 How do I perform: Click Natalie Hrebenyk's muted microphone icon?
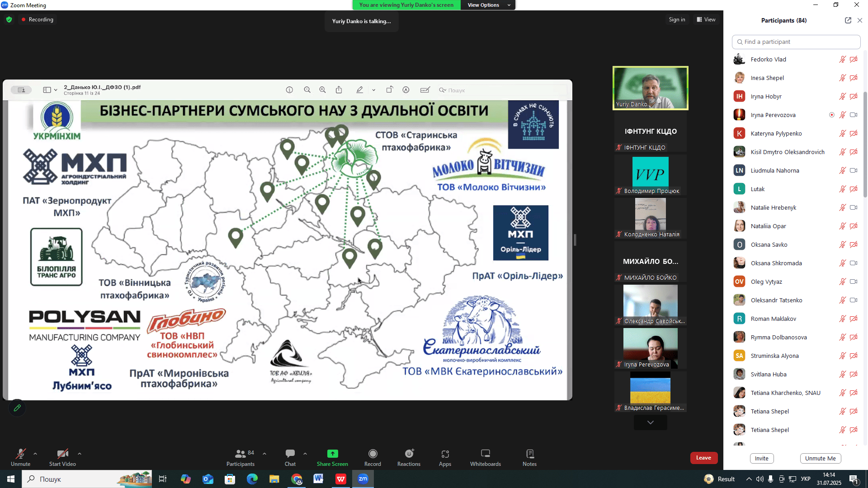[842, 207]
